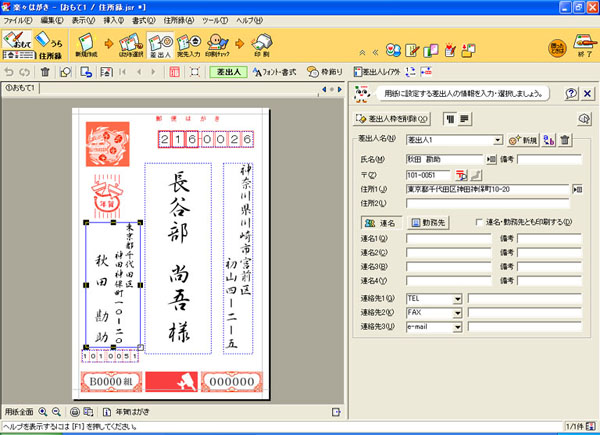Viewport: 600px width, 435px height.
Task: Click the trash can icon in edit toolbar
Action: pyautogui.click(x=45, y=72)
